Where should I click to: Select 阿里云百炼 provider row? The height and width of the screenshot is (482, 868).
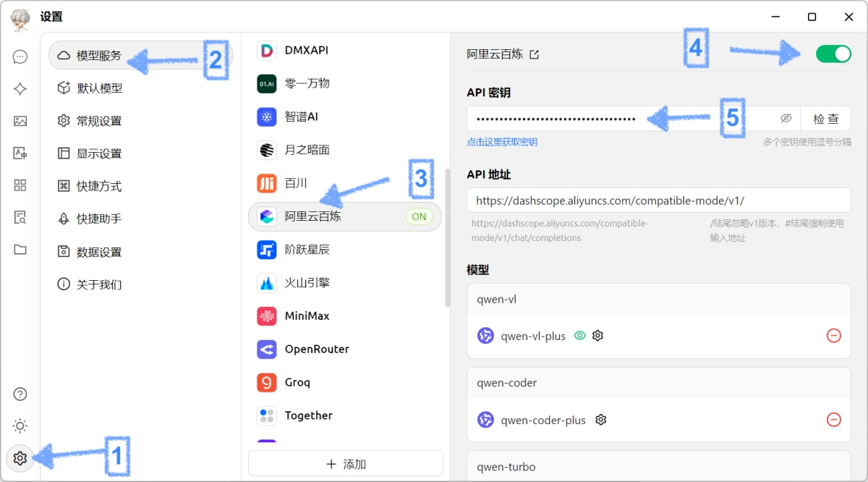344,216
